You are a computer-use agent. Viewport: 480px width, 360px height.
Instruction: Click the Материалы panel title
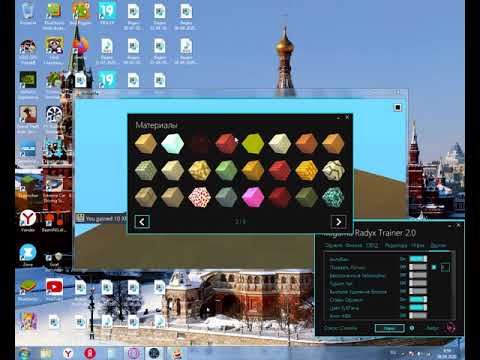[156, 125]
